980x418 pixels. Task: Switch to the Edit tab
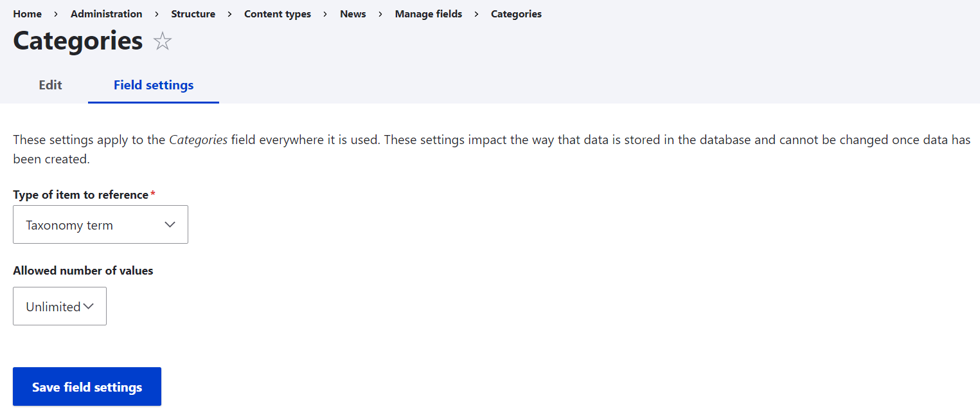point(50,85)
